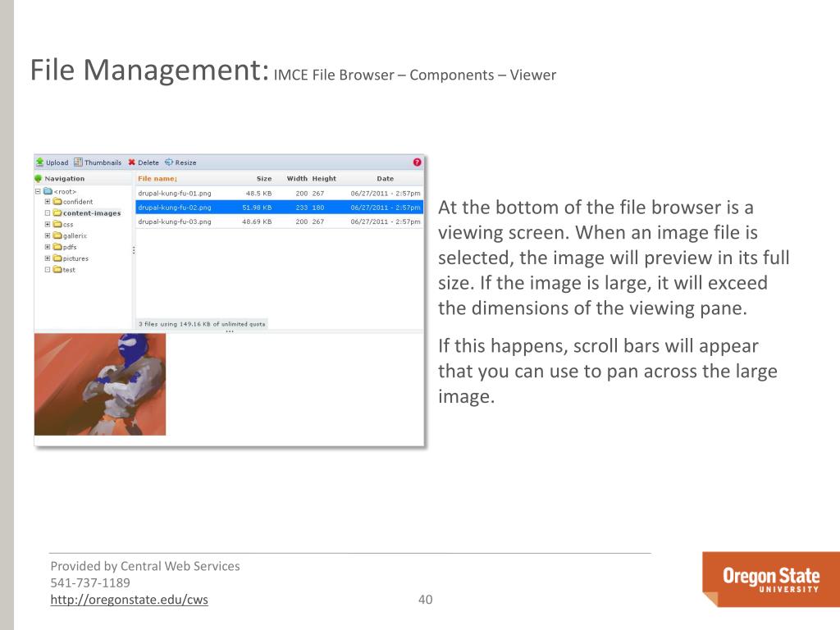
Task: Click the Oregon State University logo
Action: 771,579
